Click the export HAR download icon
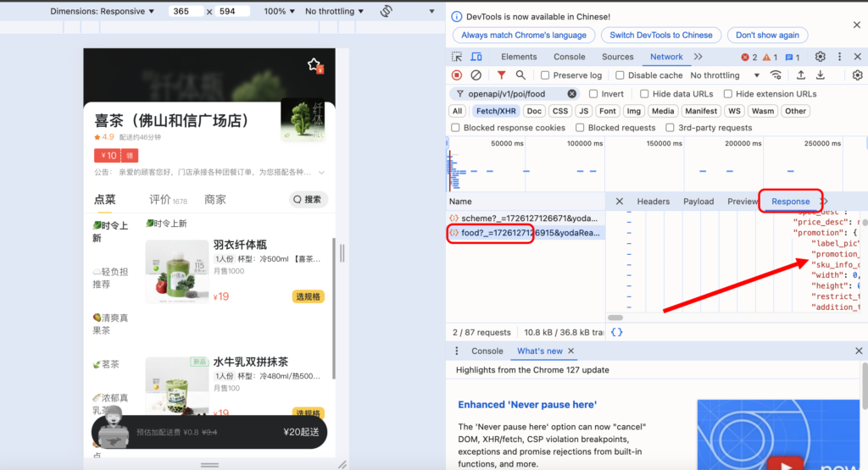The height and width of the screenshot is (470, 868). [821, 75]
